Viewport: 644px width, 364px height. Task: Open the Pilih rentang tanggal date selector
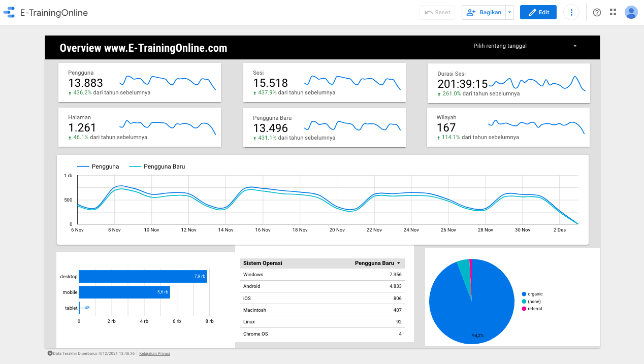point(525,46)
